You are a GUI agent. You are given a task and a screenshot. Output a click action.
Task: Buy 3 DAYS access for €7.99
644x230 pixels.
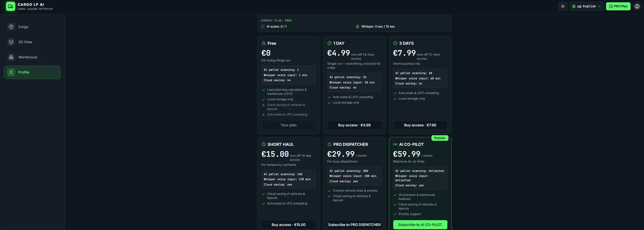(x=420, y=125)
